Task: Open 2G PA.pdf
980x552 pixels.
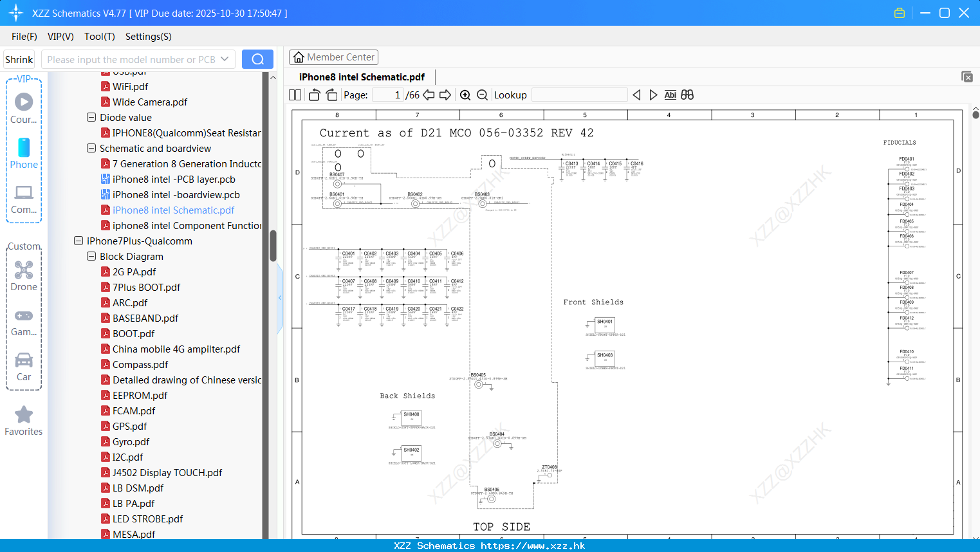Action: [134, 272]
